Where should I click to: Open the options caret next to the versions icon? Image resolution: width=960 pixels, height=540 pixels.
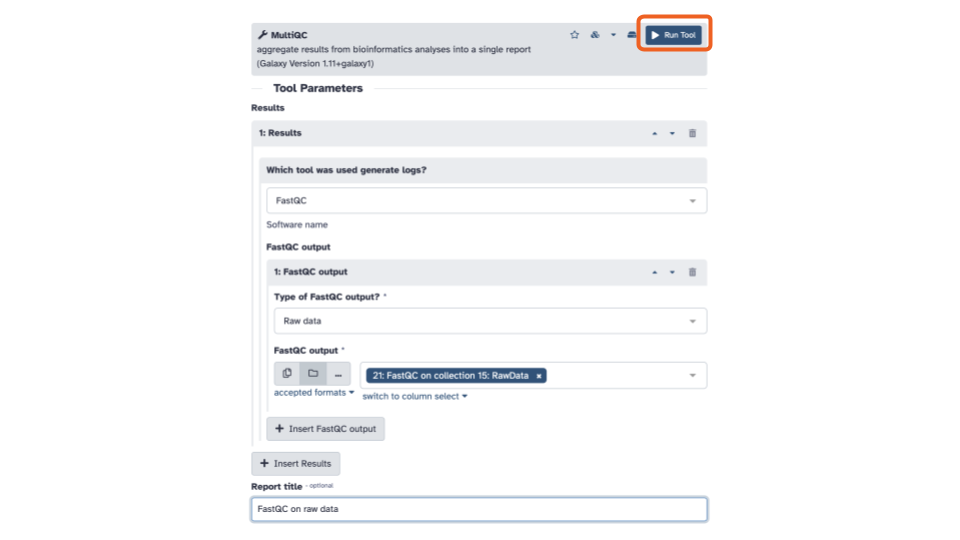coord(613,35)
